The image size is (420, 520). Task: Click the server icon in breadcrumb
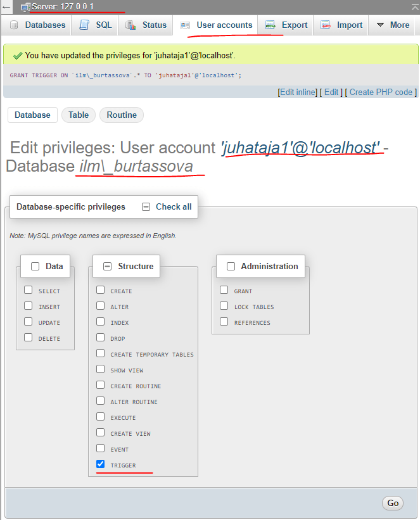coord(25,6)
